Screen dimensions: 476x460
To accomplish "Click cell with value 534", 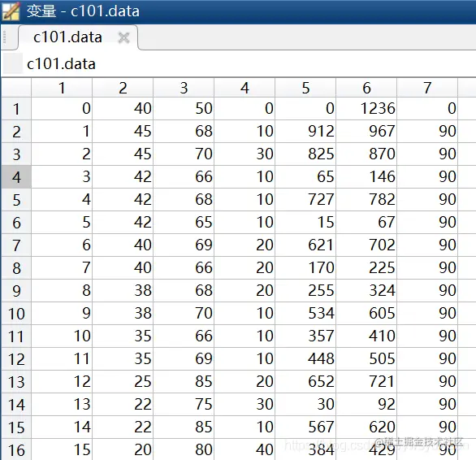I will pyautogui.click(x=305, y=314).
